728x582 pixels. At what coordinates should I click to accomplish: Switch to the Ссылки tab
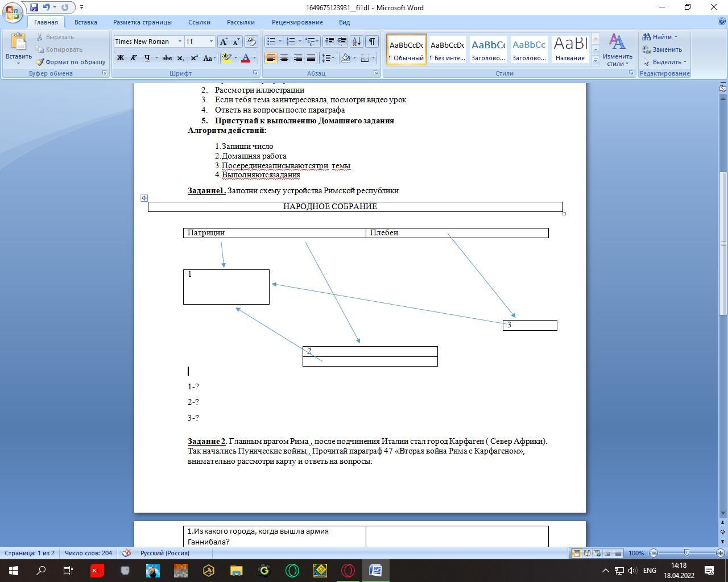pos(199,22)
